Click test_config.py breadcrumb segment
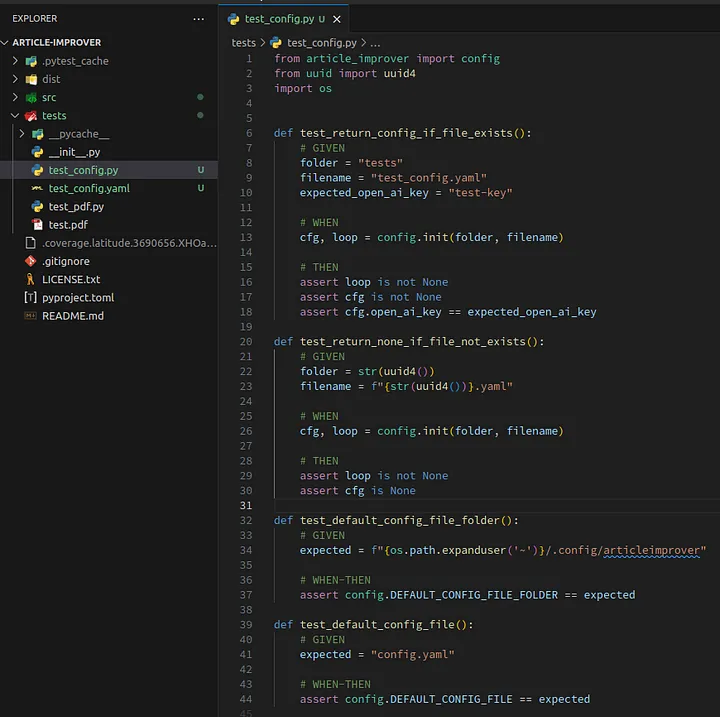Viewport: 720px width, 717px height. (321, 43)
